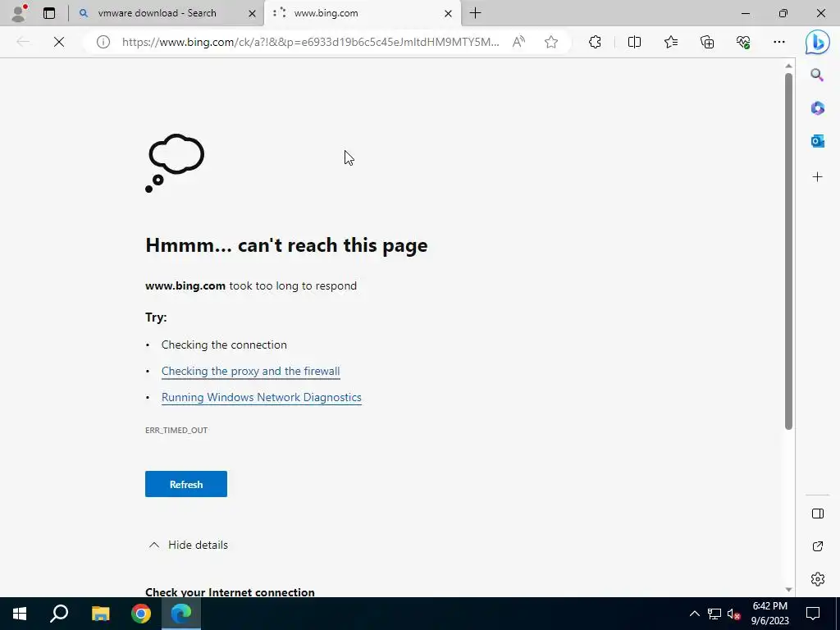
Task: Open link in new window sidebar icon
Action: (x=818, y=546)
